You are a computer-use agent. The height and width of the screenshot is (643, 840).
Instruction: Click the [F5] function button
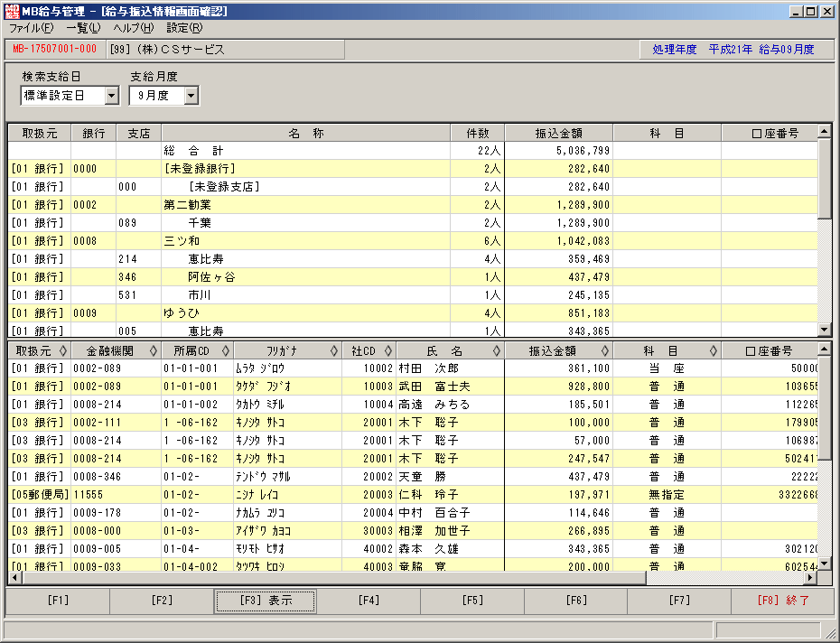point(472,601)
